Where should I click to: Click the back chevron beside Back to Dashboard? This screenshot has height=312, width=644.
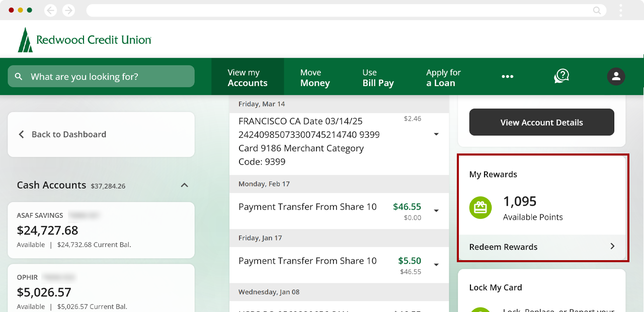coord(21,134)
